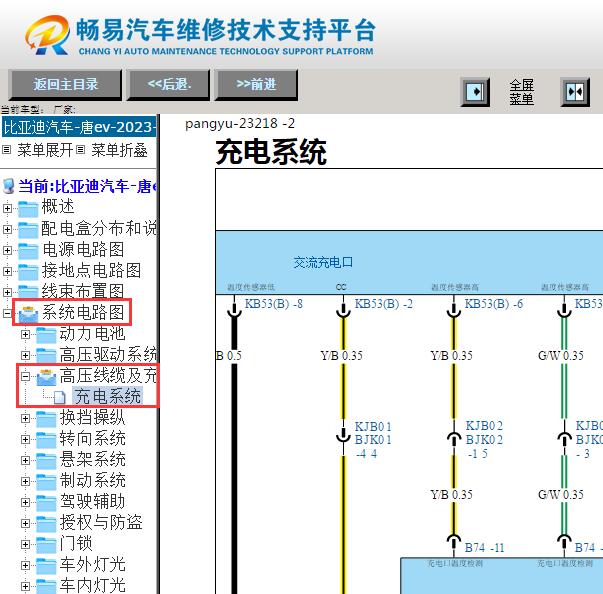Open the 全屏菜单 link
Image resolution: width=603 pixels, height=594 pixels.
coord(521,92)
